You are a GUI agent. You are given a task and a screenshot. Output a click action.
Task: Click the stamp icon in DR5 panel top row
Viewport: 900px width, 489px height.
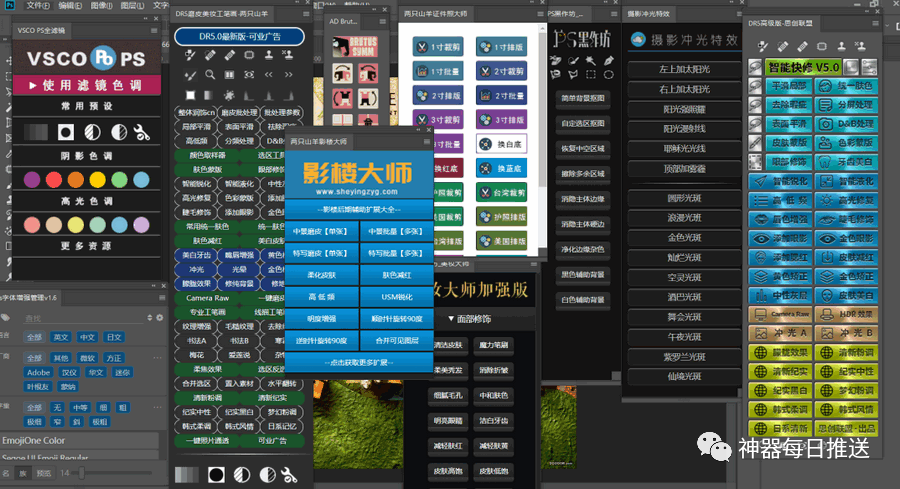pos(269,55)
